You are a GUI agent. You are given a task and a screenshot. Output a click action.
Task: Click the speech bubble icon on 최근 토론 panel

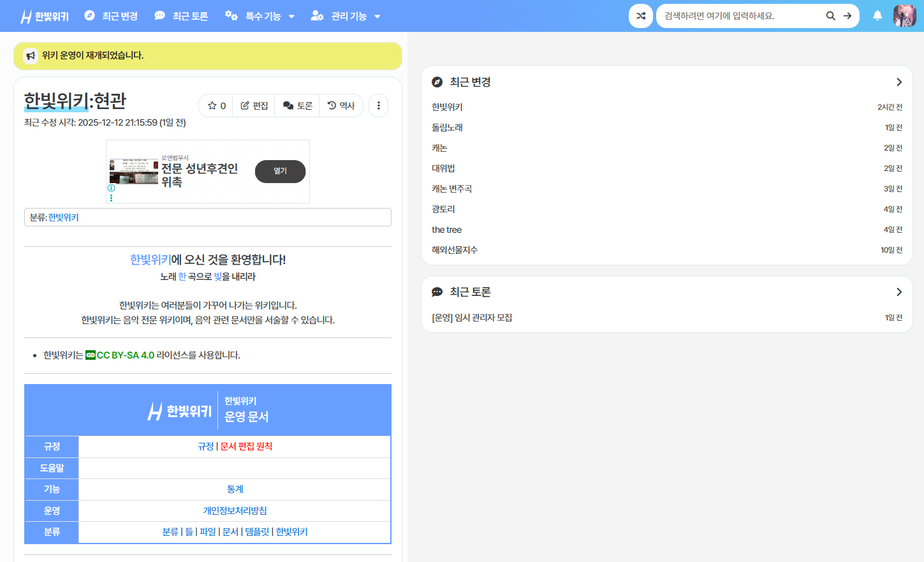pos(436,292)
